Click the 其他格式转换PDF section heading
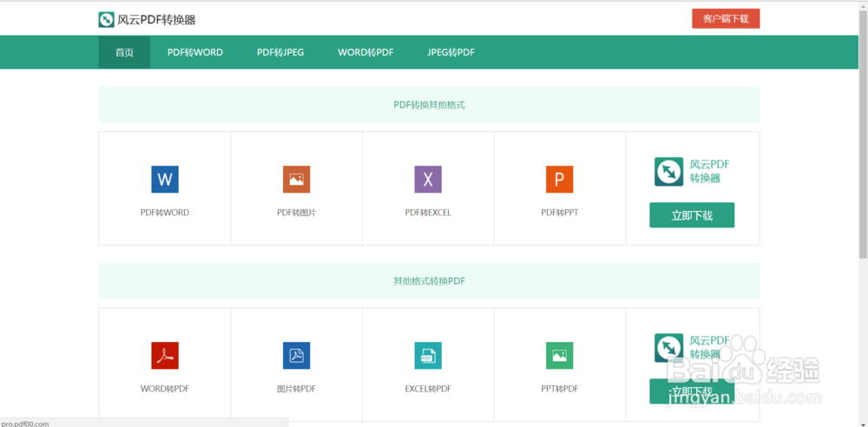 [429, 281]
